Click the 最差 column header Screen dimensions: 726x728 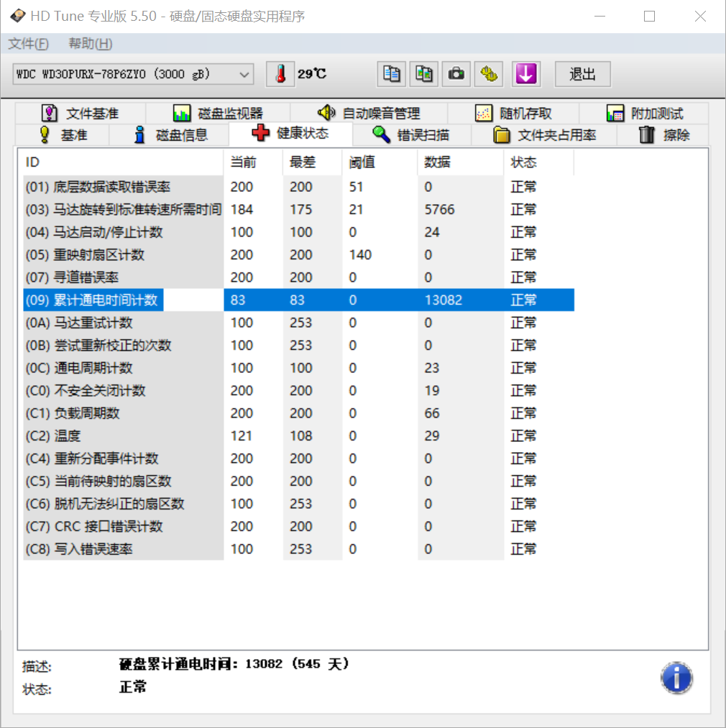tap(313, 162)
